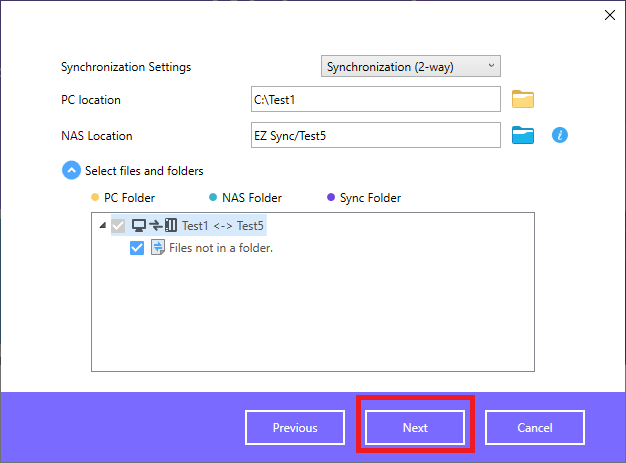This screenshot has height=463, width=626.
Task: Collapse the Test1 <-> Test5 tree node arrow
Action: [x=103, y=226]
